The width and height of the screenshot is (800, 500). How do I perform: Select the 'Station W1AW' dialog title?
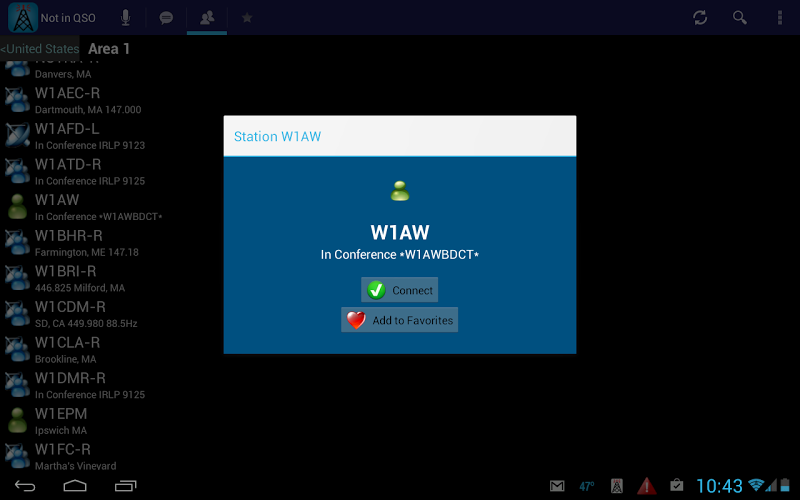278,136
